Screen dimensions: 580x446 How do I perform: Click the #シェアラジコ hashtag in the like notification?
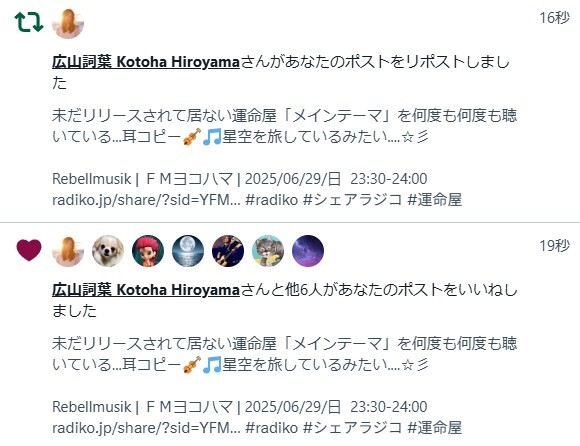[x=352, y=428]
